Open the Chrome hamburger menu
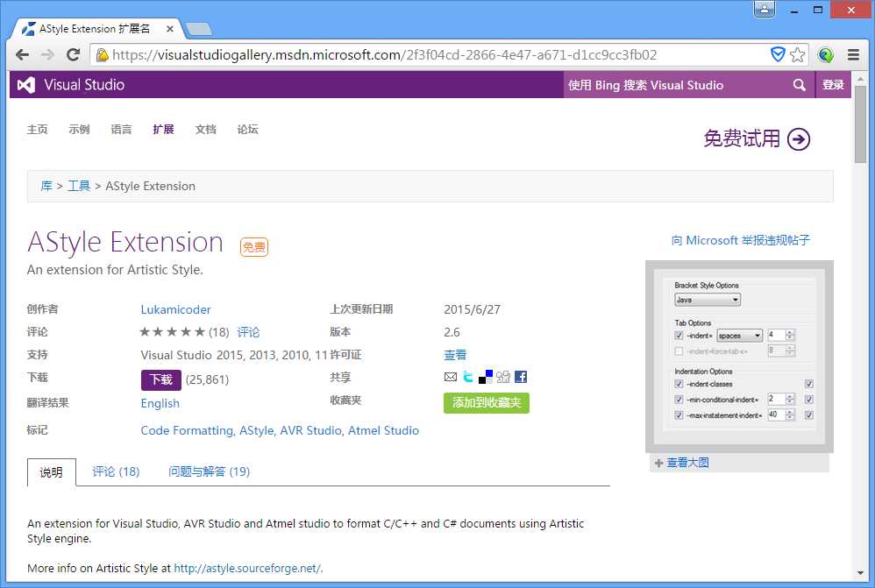875x588 pixels. pos(853,54)
